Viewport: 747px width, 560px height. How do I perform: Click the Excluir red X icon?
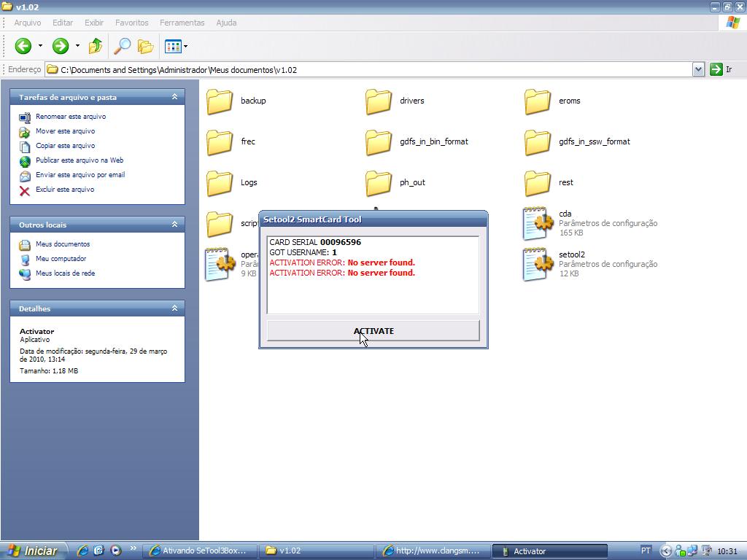point(25,191)
